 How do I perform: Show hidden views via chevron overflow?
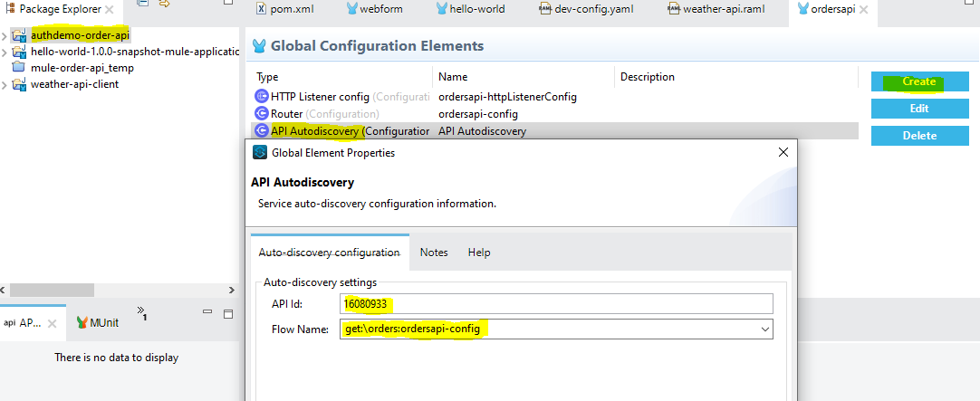click(x=141, y=312)
